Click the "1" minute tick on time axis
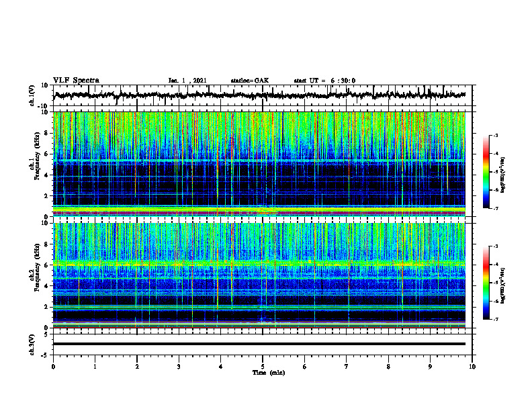This screenshot has width=532, height=411. [95, 367]
